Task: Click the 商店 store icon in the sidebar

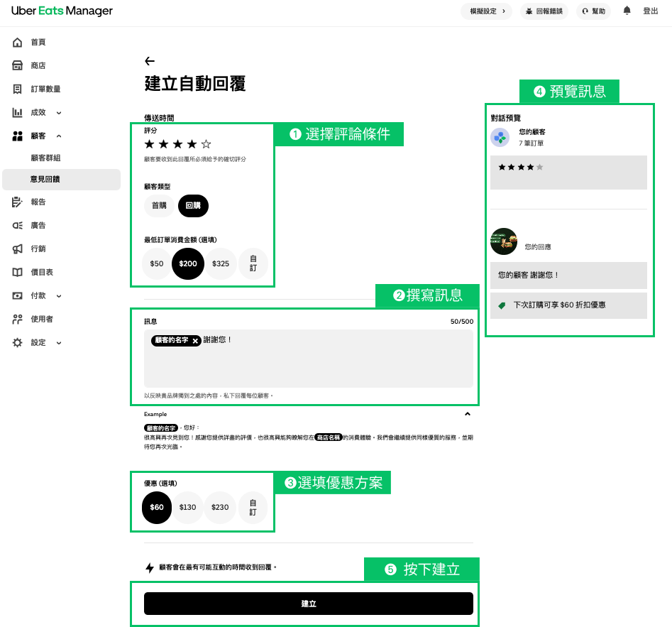Action: coord(18,65)
